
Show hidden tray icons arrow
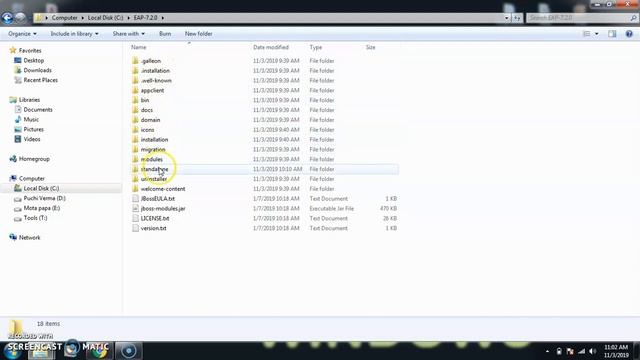coord(547,351)
